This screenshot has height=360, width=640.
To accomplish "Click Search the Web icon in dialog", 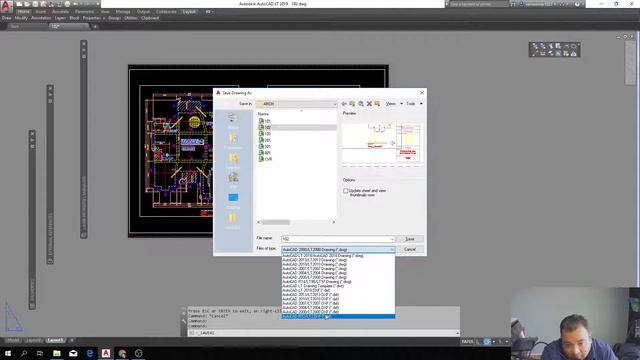I will (x=361, y=104).
